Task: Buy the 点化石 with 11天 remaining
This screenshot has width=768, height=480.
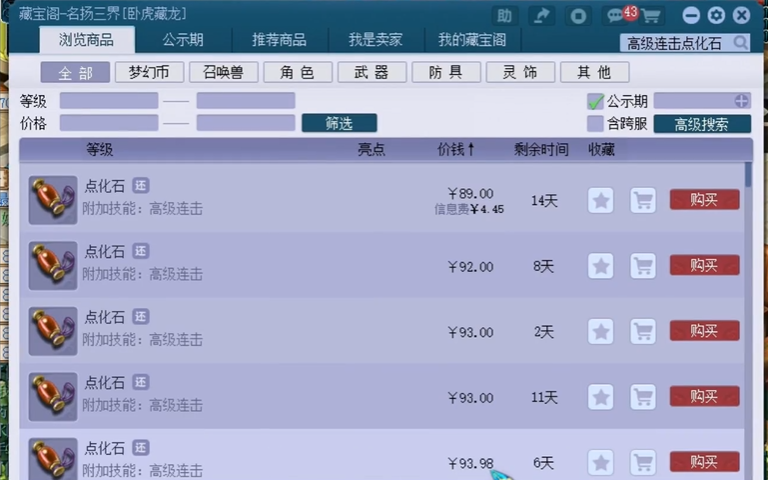Action: coord(704,397)
